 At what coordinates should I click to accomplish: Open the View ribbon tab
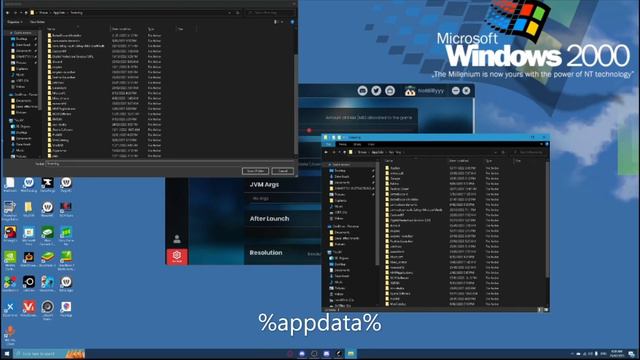pyautogui.click(x=371, y=144)
